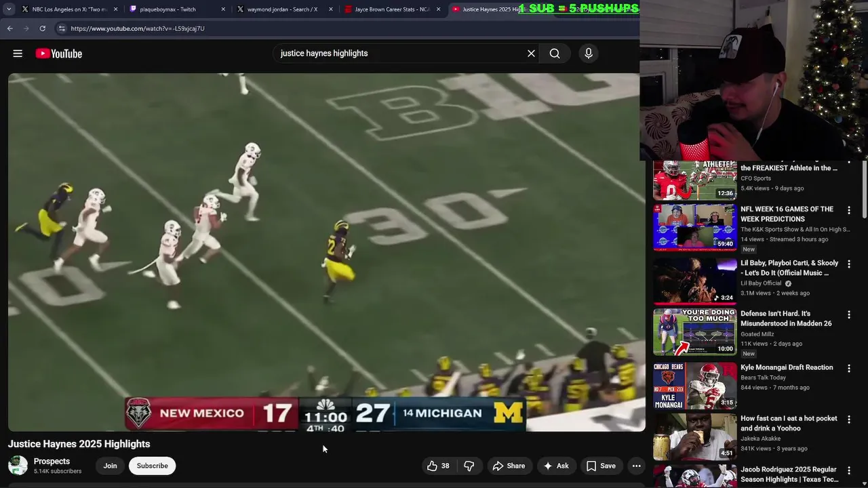The image size is (868, 488).
Task: Open 'NFL WEEK 16 GAMES OF THE WEEK' title
Action: click(787, 214)
